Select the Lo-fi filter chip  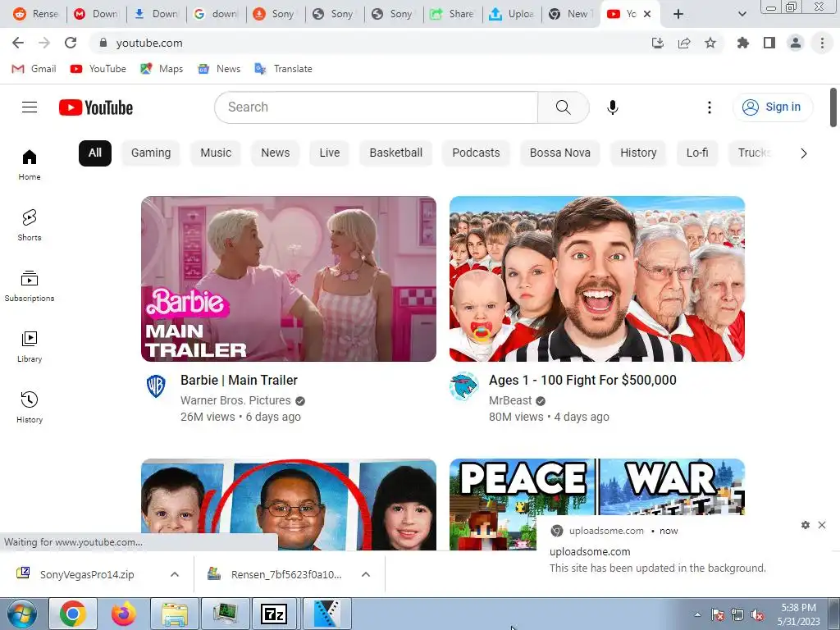(x=697, y=153)
